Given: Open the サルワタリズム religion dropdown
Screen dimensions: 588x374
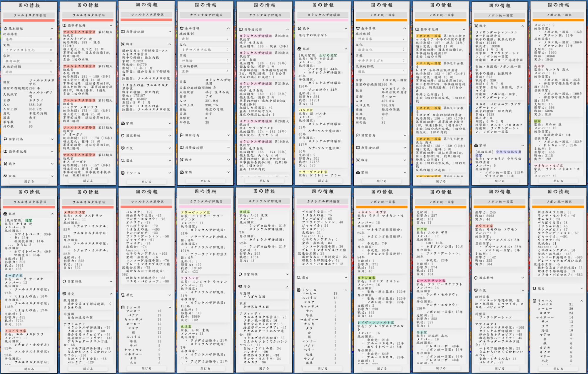Looking at the screenshot, I should 381,61.
